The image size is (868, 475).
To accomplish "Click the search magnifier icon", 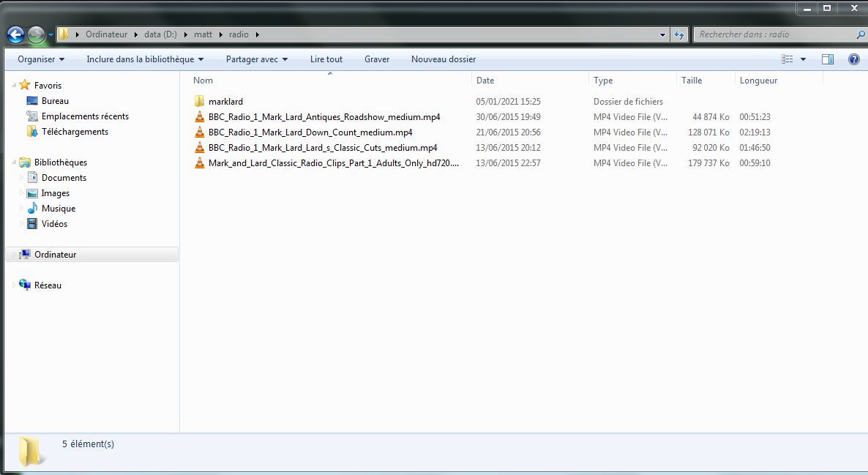I will point(861,34).
